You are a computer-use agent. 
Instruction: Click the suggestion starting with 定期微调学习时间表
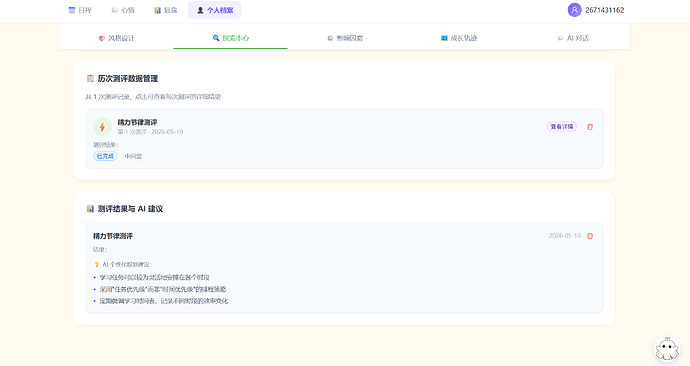tap(164, 301)
